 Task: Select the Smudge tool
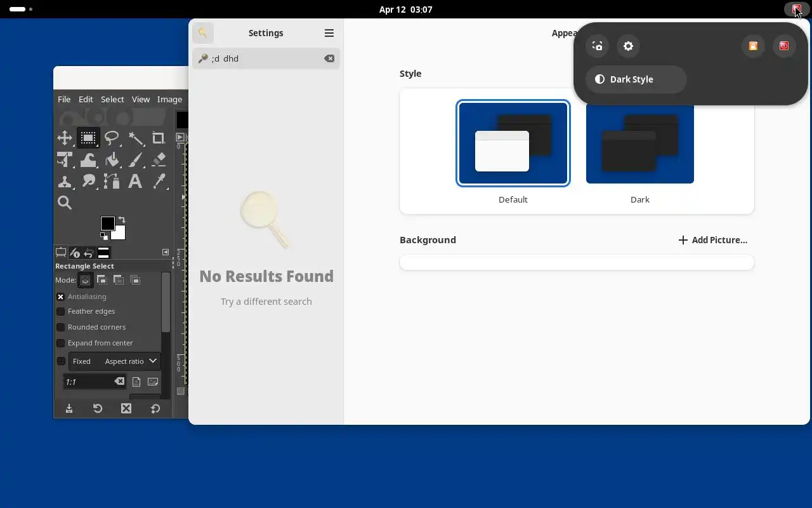point(88,182)
